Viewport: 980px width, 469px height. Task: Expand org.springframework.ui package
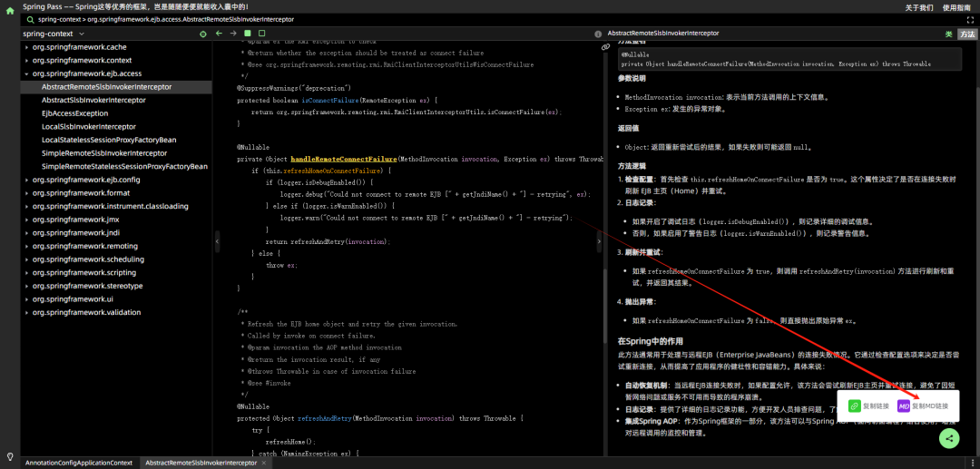[25, 299]
